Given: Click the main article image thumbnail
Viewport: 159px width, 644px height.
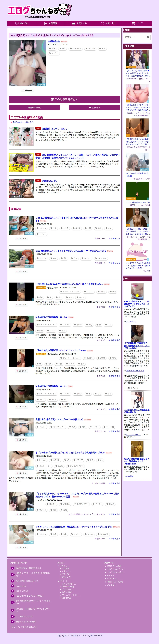Looking at the screenshot, I should [x=27, y=63].
